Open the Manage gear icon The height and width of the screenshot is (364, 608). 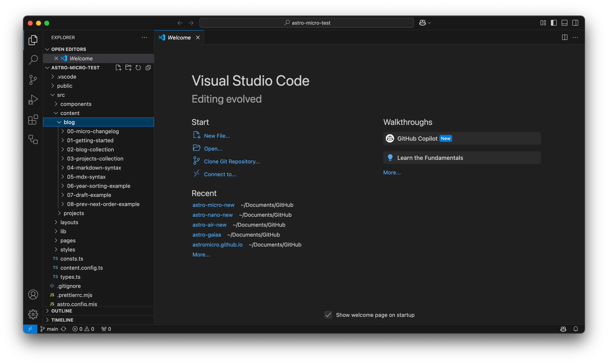click(x=33, y=314)
